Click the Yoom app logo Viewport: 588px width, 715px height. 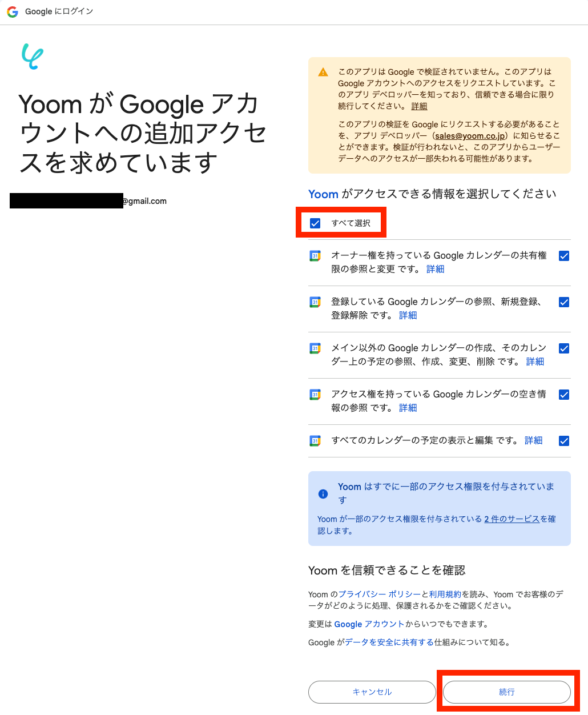click(x=32, y=57)
